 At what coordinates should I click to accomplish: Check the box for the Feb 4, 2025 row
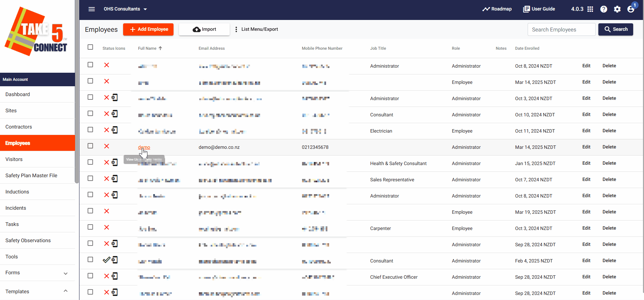(x=90, y=259)
